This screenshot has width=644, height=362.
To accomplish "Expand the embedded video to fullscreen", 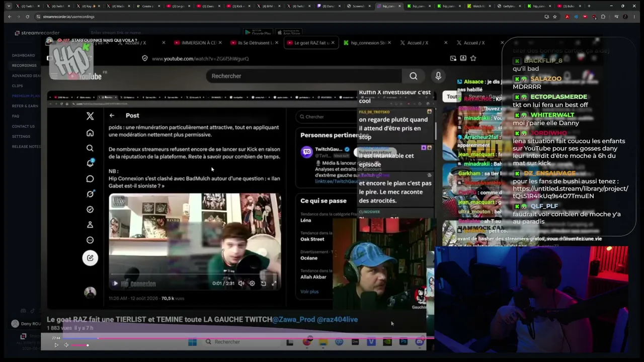I will pyautogui.click(x=274, y=284).
